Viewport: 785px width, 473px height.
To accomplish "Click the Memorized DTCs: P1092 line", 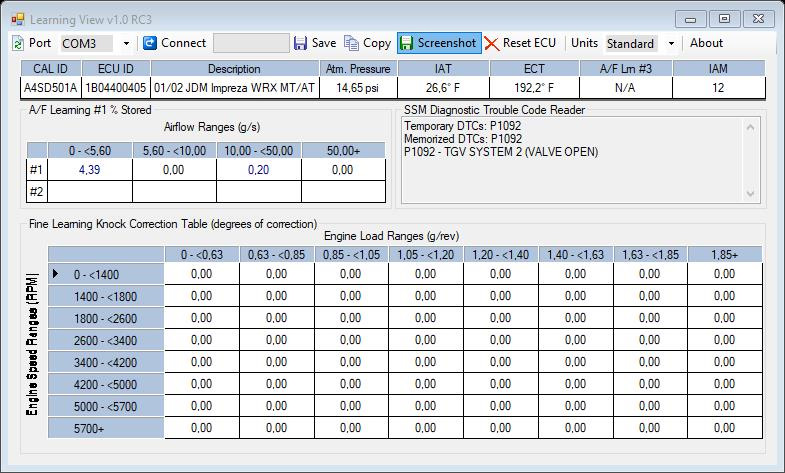I will (x=463, y=139).
